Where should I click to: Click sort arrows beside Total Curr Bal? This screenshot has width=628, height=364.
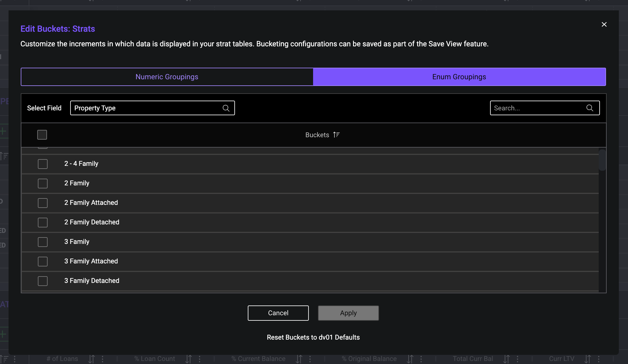pyautogui.click(x=507, y=359)
